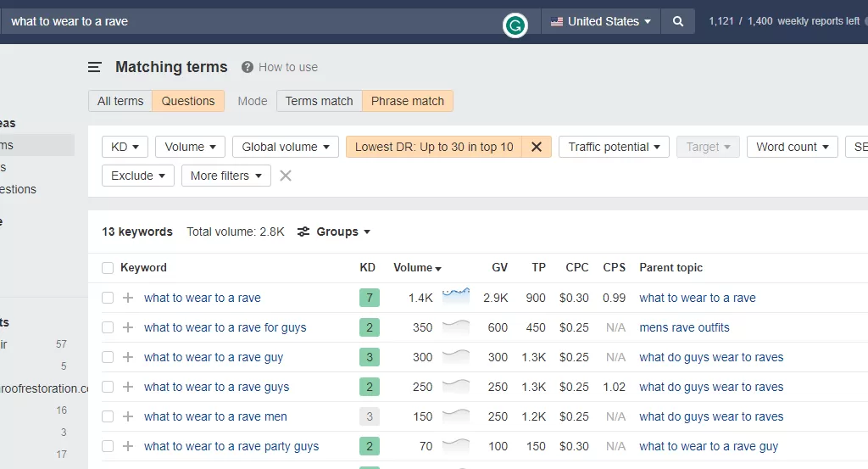Click KD badge for 'what to wear to a rave for guys'

(370, 328)
